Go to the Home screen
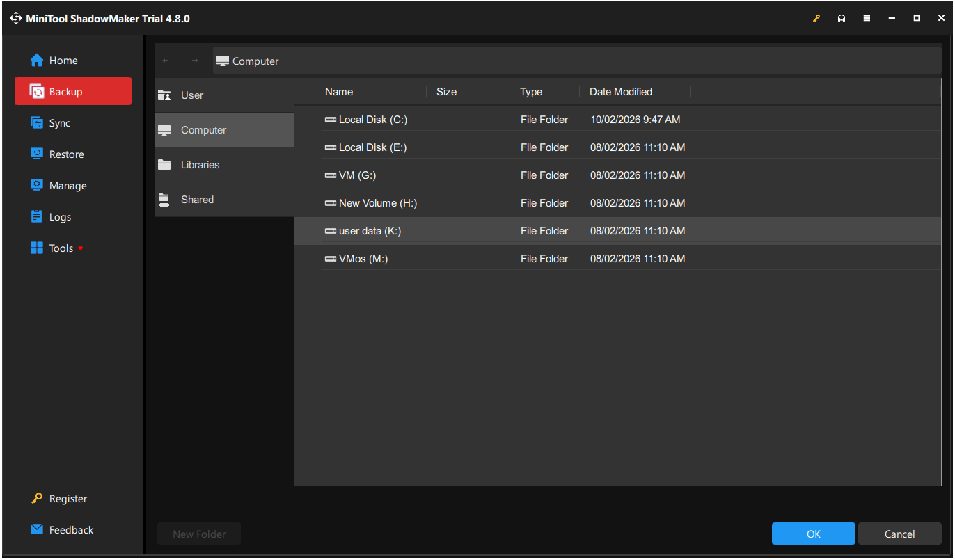 [61, 60]
